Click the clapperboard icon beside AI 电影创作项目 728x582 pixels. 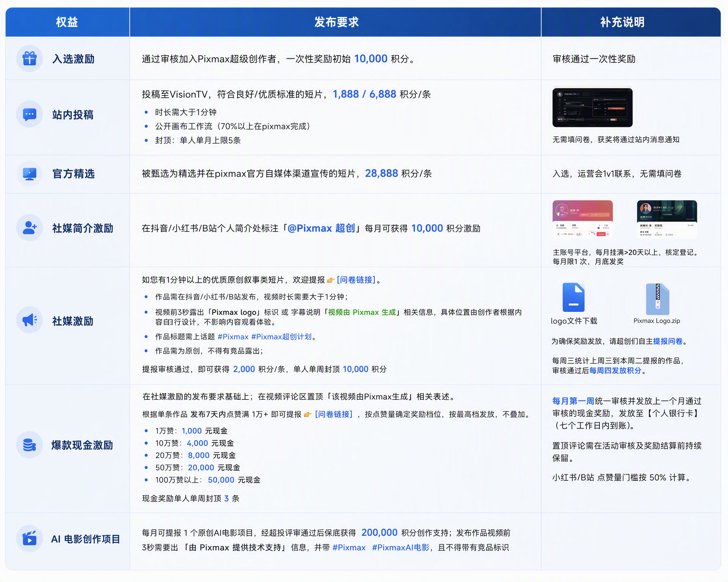click(x=30, y=538)
